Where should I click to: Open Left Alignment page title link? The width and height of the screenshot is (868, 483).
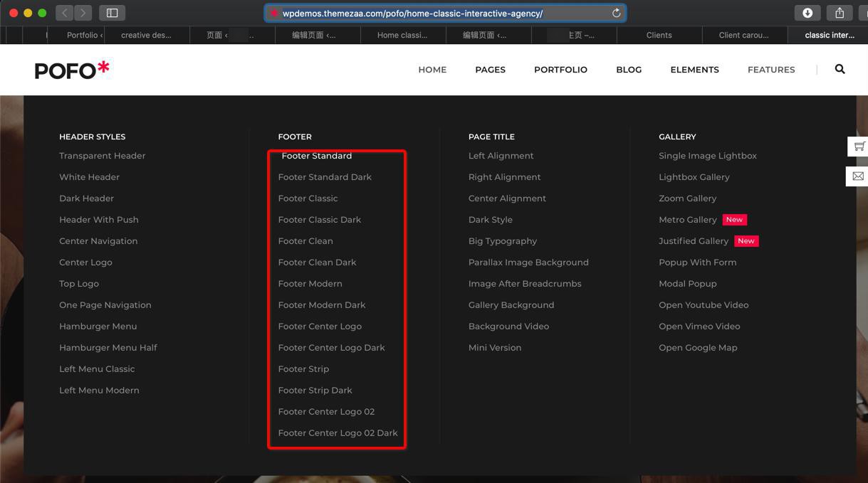tap(501, 156)
